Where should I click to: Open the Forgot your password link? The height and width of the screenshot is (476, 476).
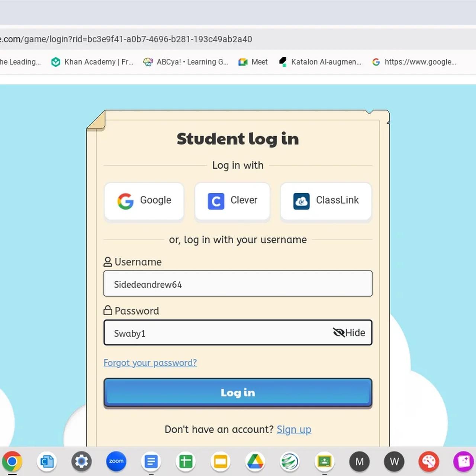(150, 363)
